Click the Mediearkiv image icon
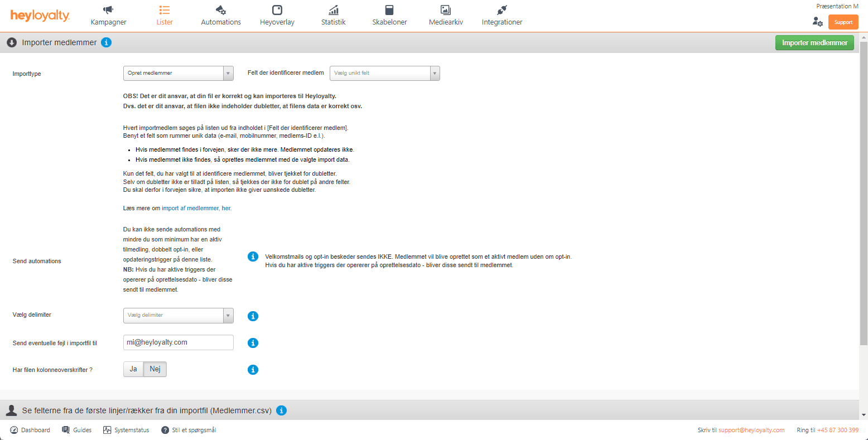The height and width of the screenshot is (440, 868). [x=445, y=10]
